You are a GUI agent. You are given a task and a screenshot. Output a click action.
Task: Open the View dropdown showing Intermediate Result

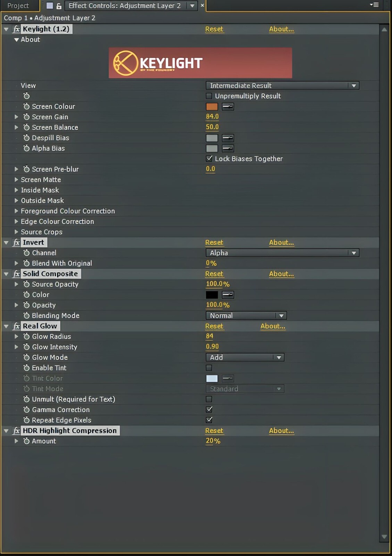(x=282, y=85)
